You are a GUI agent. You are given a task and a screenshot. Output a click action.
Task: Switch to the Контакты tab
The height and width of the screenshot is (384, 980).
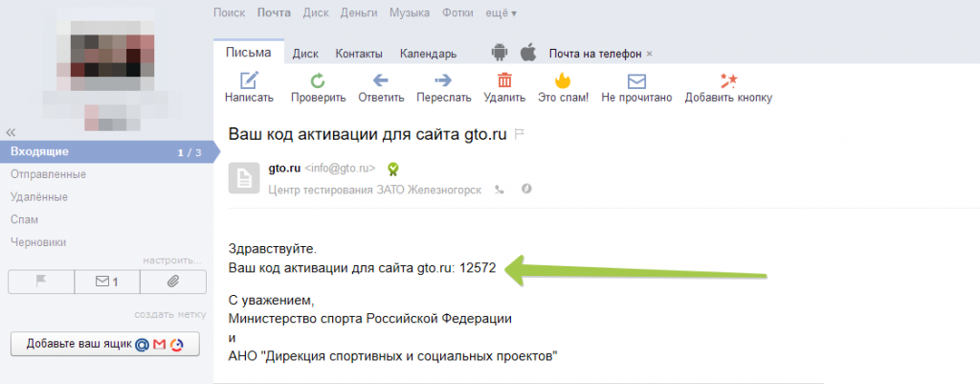point(359,54)
